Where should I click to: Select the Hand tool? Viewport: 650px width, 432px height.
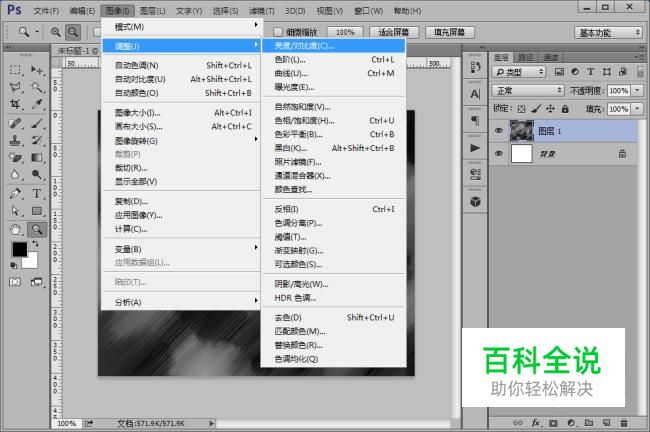[15, 229]
